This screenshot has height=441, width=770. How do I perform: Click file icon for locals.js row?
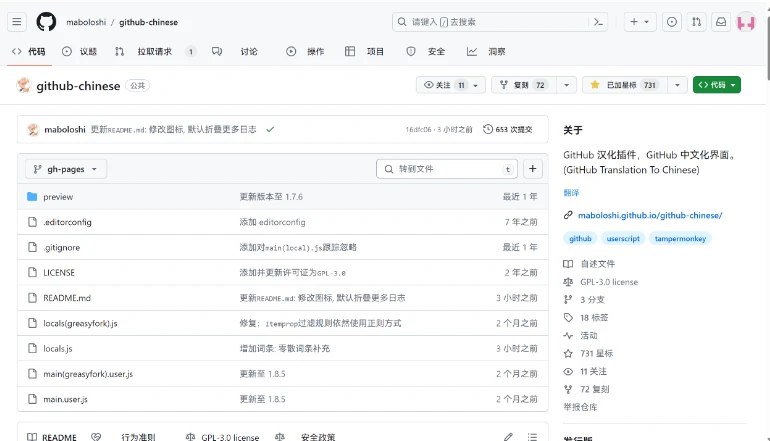(32, 348)
